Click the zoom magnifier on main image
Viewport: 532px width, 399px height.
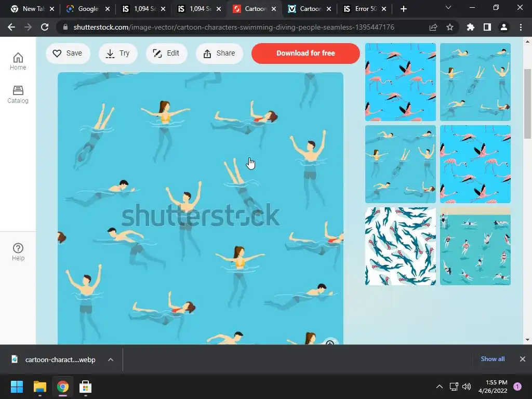[330, 342]
